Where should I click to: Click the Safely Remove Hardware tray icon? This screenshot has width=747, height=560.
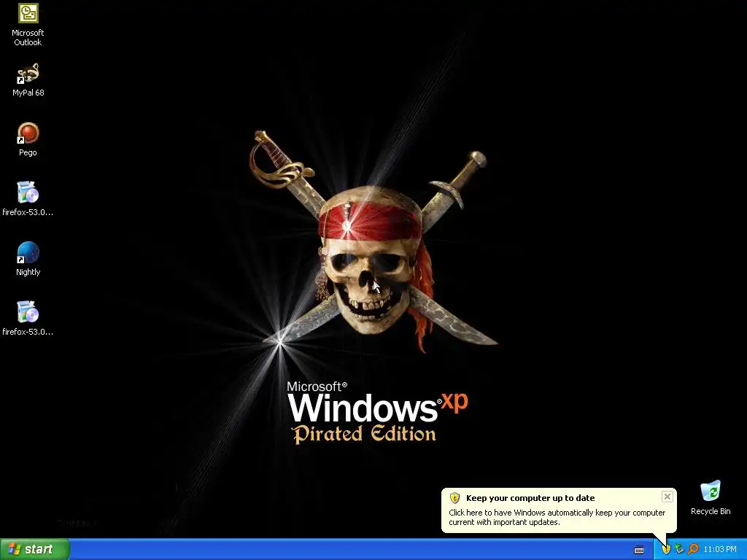[x=679, y=550]
